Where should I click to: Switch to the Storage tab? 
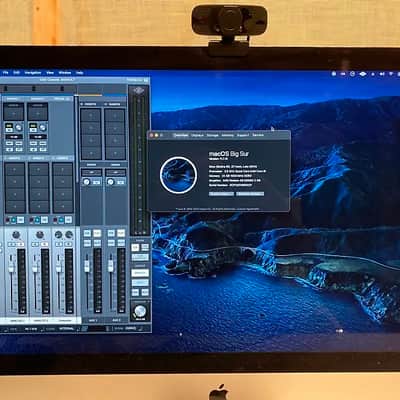212,135
